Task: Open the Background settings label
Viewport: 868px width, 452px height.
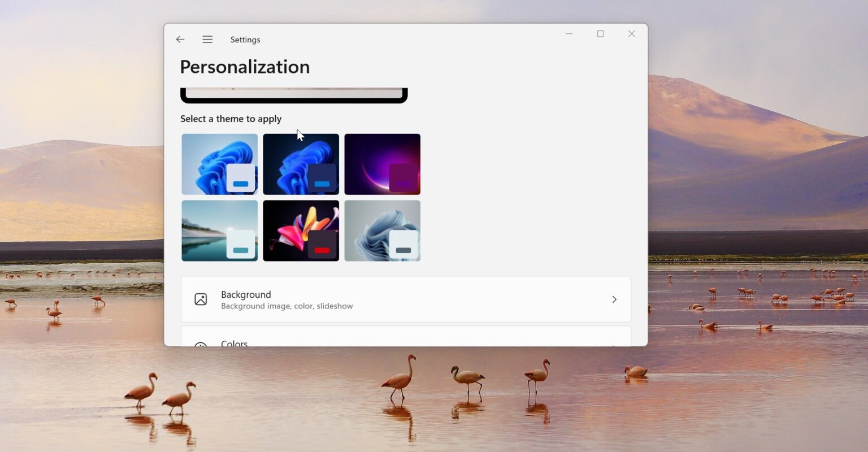Action: tap(246, 294)
